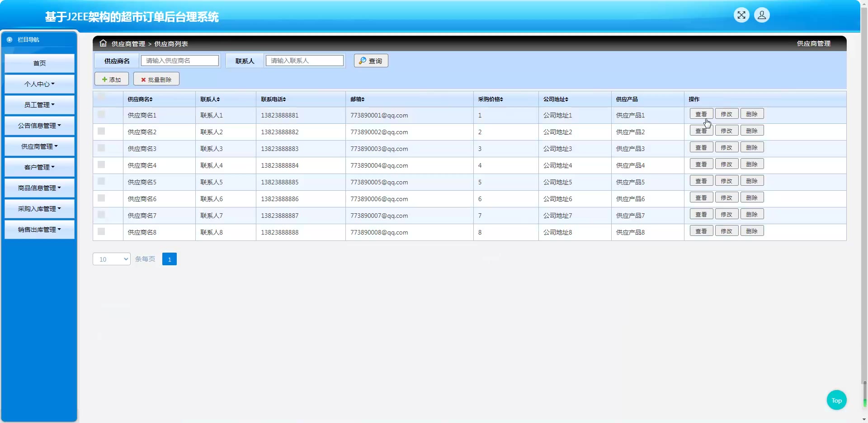Sort by 联系人 column arrows
The image size is (868, 423).
coord(218,99)
